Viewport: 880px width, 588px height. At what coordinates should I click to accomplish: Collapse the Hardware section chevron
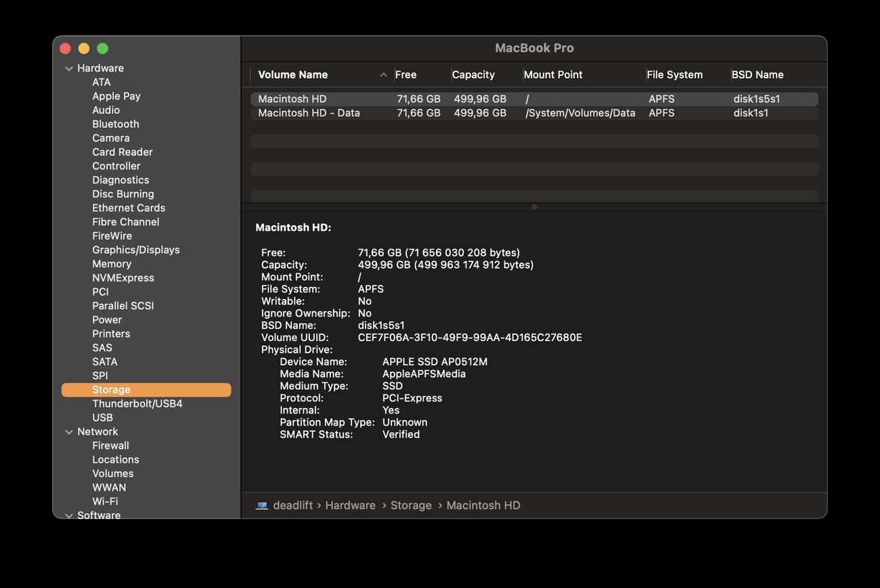(x=68, y=68)
